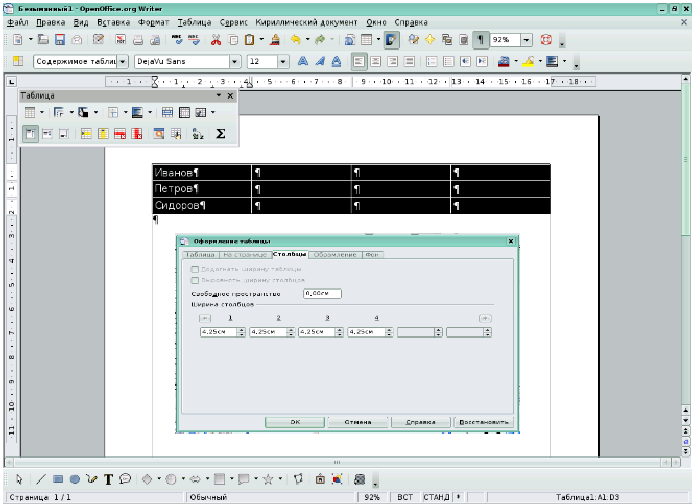This screenshot has width=692, height=504.
Task: Open the 92% zoom dropdown
Action: tap(527, 40)
